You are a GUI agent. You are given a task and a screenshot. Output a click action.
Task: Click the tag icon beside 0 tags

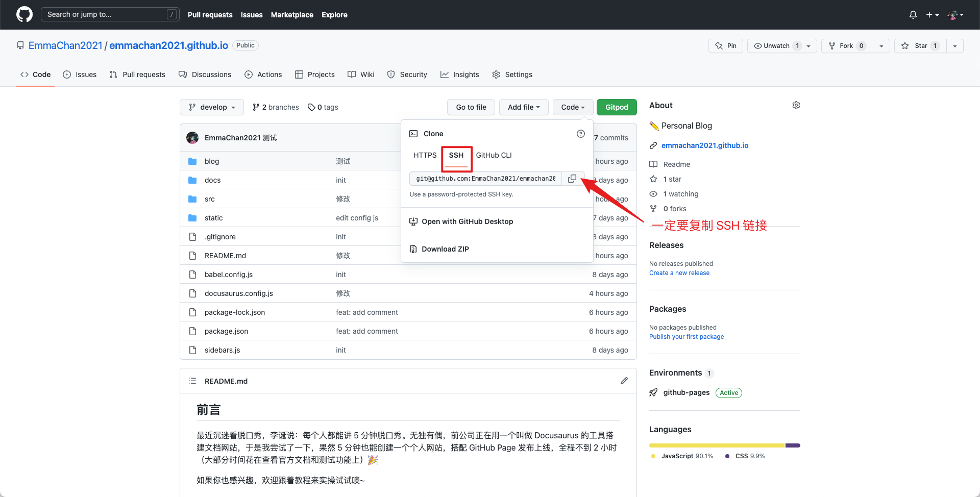[x=311, y=107]
